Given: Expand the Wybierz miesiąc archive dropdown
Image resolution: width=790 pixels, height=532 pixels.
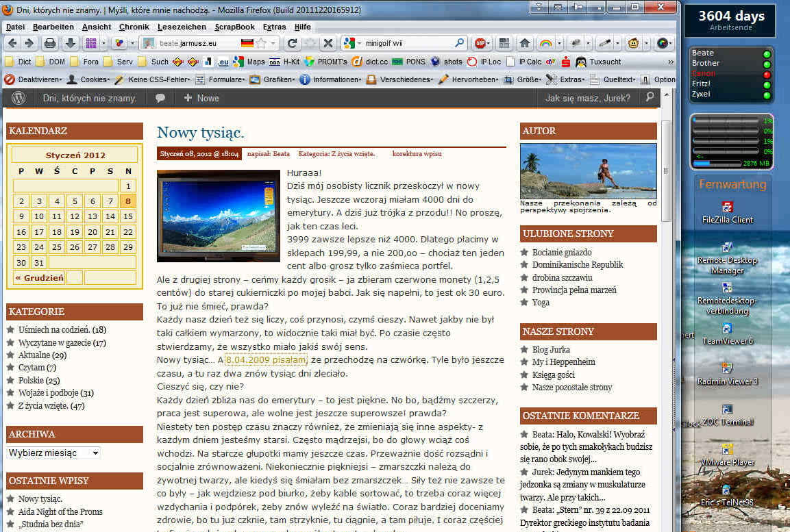Looking at the screenshot, I should 53,453.
